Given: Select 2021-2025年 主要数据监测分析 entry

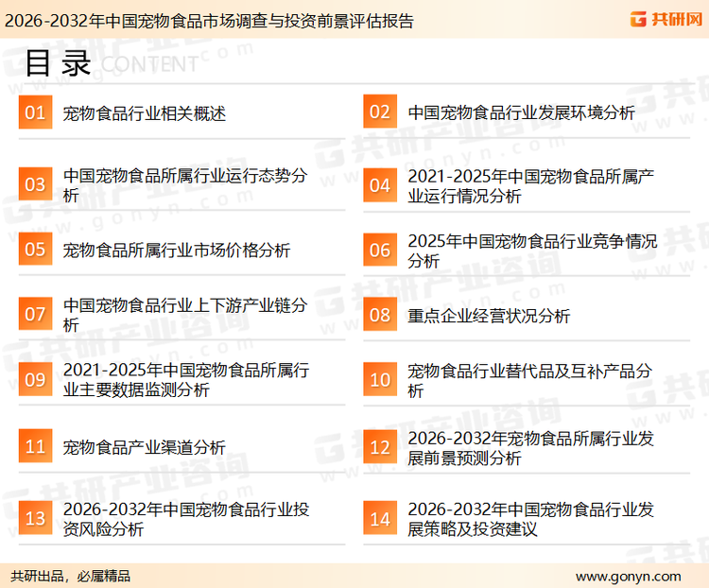Looking at the screenshot, I should click(184, 380).
